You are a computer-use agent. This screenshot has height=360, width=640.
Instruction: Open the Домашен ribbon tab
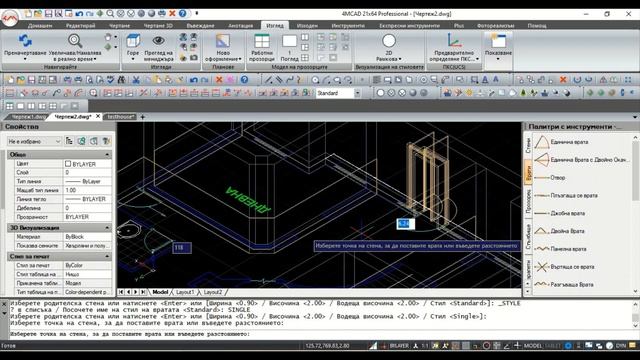[40, 25]
